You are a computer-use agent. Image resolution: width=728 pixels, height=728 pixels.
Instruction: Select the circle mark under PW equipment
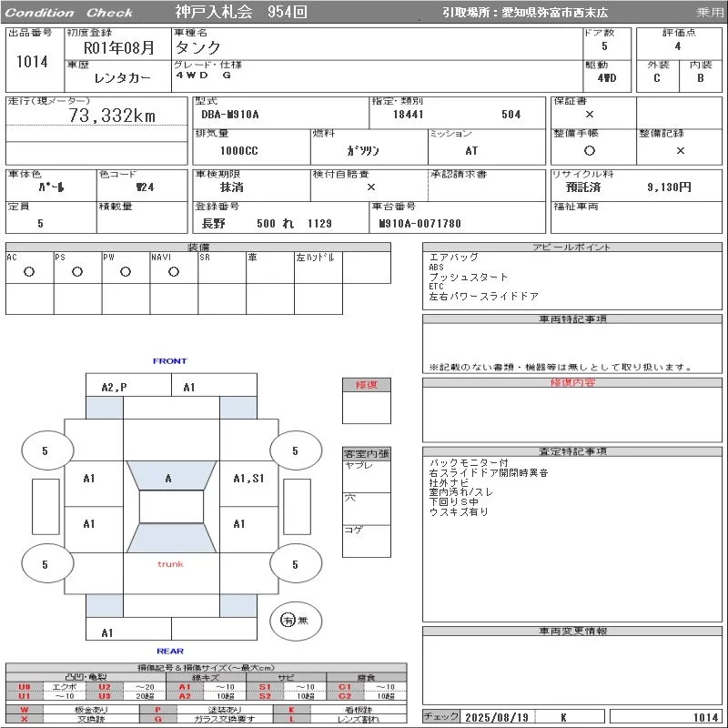126,272
